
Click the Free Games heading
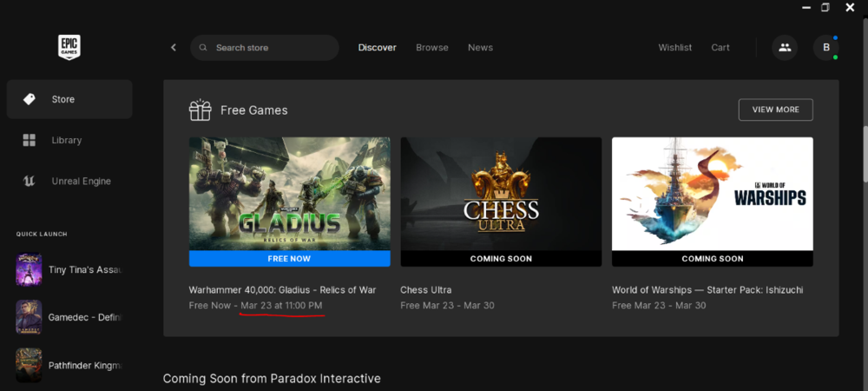[x=254, y=110]
